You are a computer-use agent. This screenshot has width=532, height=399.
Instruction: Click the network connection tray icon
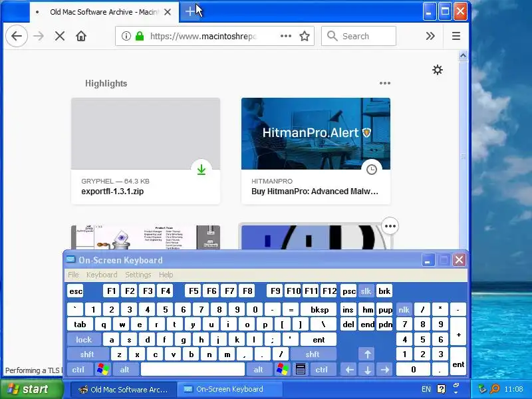pos(481,388)
